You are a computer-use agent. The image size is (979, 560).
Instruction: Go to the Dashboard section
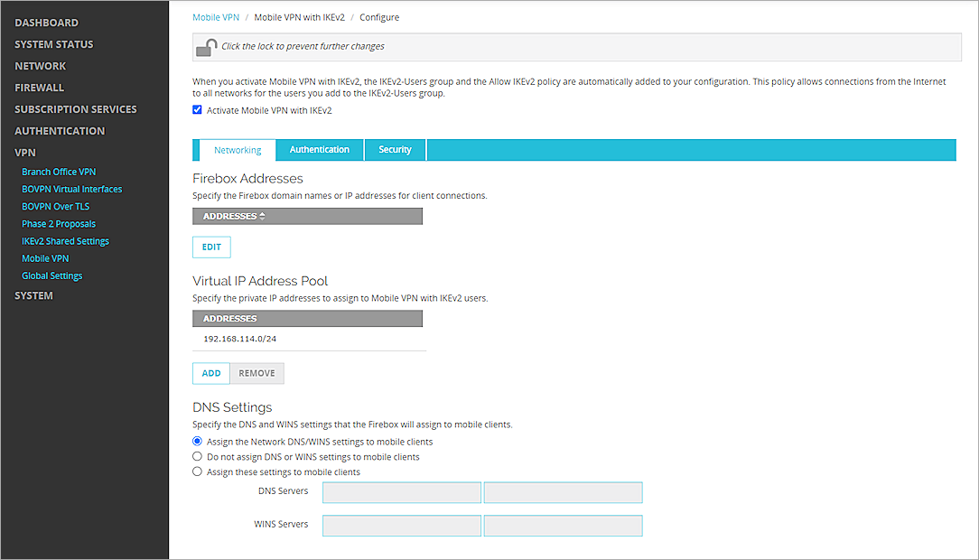pos(46,22)
